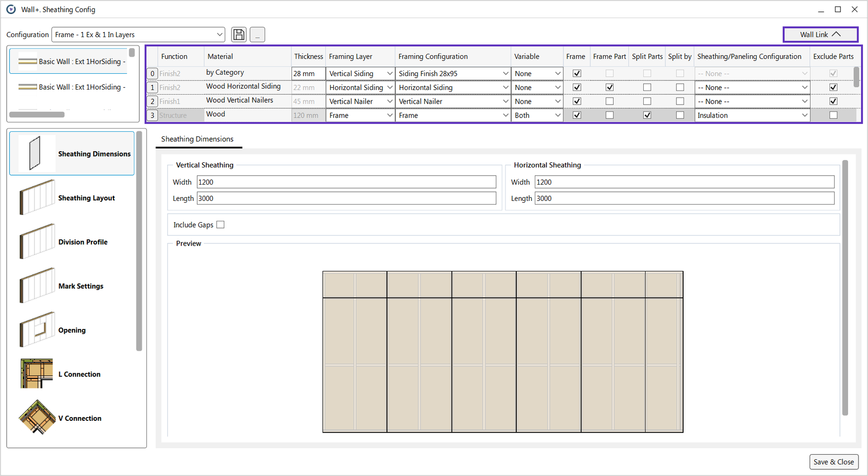Select the Mark Settings icon

[37, 285]
